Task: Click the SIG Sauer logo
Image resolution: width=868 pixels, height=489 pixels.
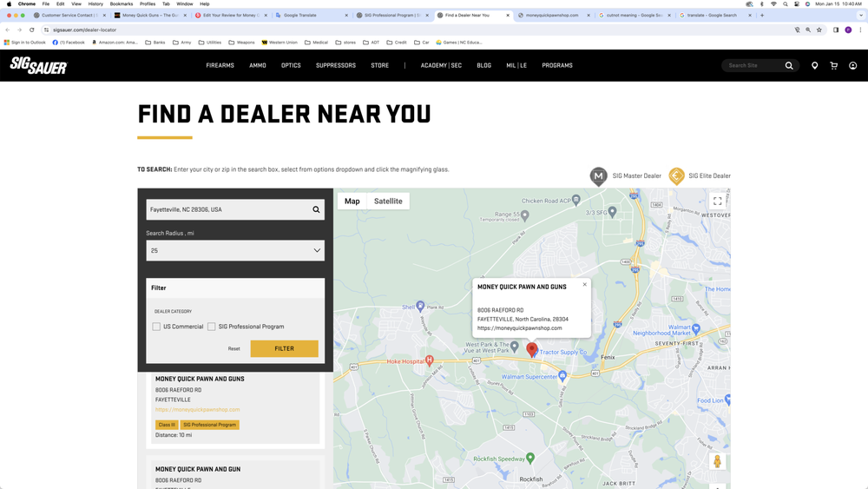Action: click(x=38, y=65)
